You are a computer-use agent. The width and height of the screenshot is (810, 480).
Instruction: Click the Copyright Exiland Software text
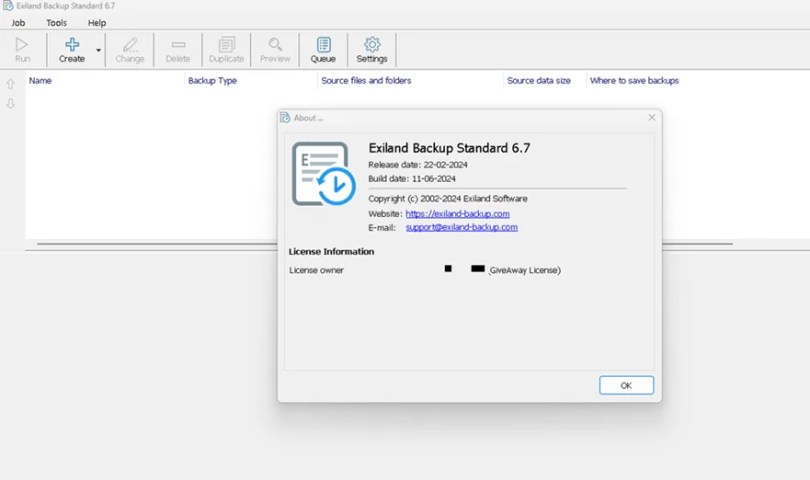click(x=448, y=199)
